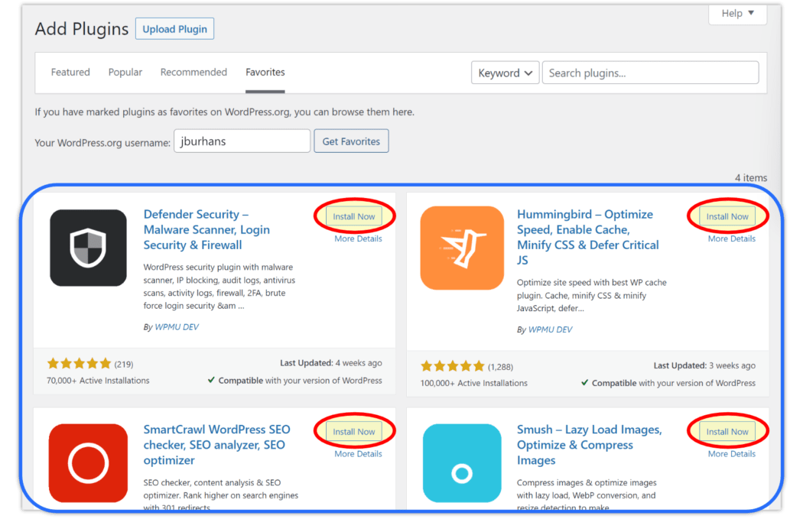Click the 100,000+ Active Installations text
Image resolution: width=803 pixels, height=532 pixels.
(x=473, y=383)
